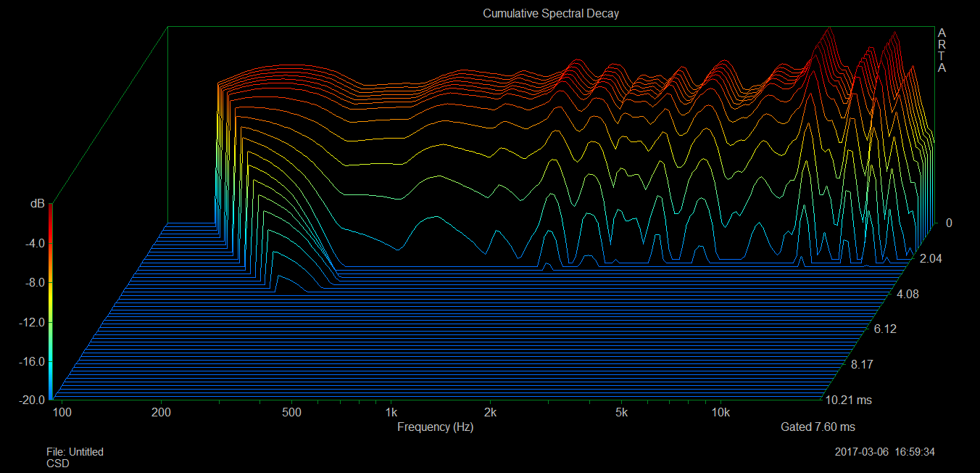
Task: Click the 10.21 ms time axis label
Action: click(x=849, y=400)
